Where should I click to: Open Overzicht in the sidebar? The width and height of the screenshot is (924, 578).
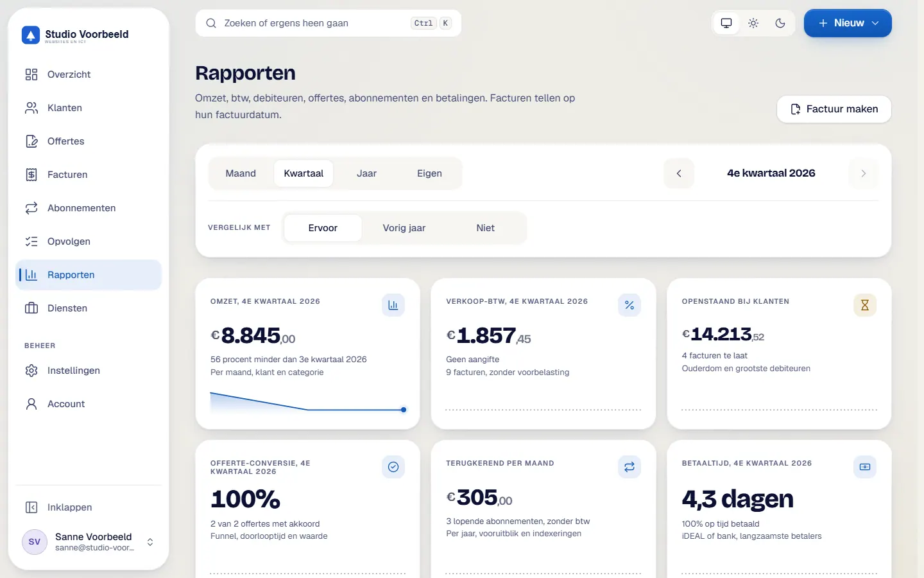89,74
